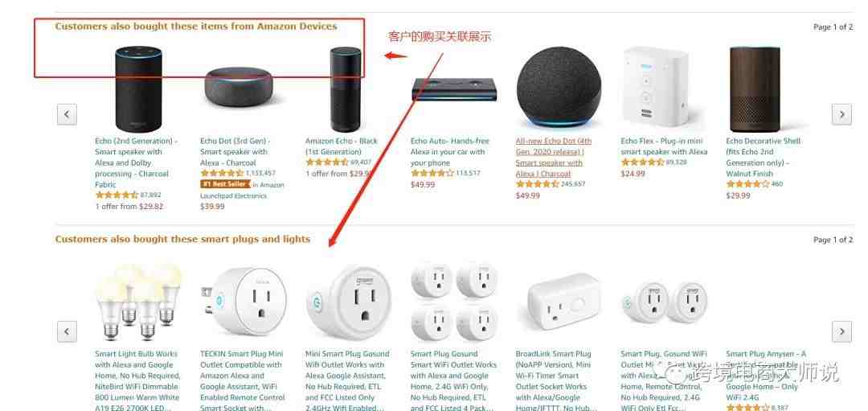Select Gosund 4-pack smart plug image
Image resolution: width=868 pixels, height=411 pixels.
(x=454, y=302)
